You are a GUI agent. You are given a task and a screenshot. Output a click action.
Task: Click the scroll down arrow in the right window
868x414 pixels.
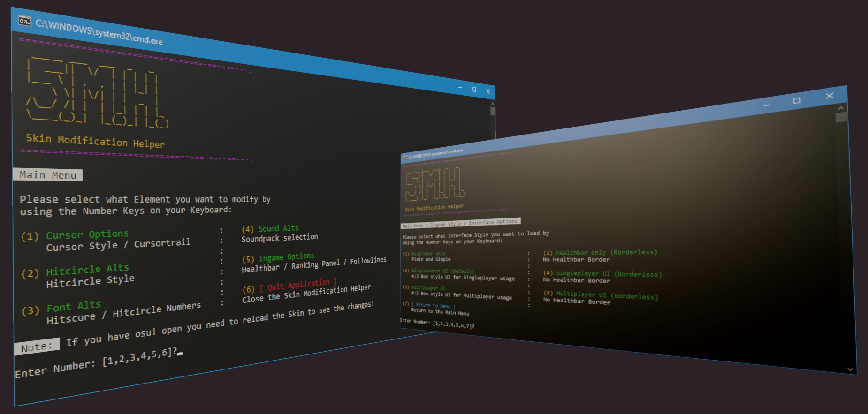850,369
